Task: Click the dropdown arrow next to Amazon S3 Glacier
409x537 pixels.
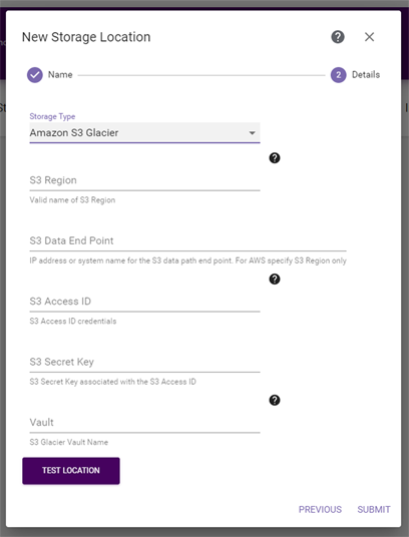Action: click(252, 133)
